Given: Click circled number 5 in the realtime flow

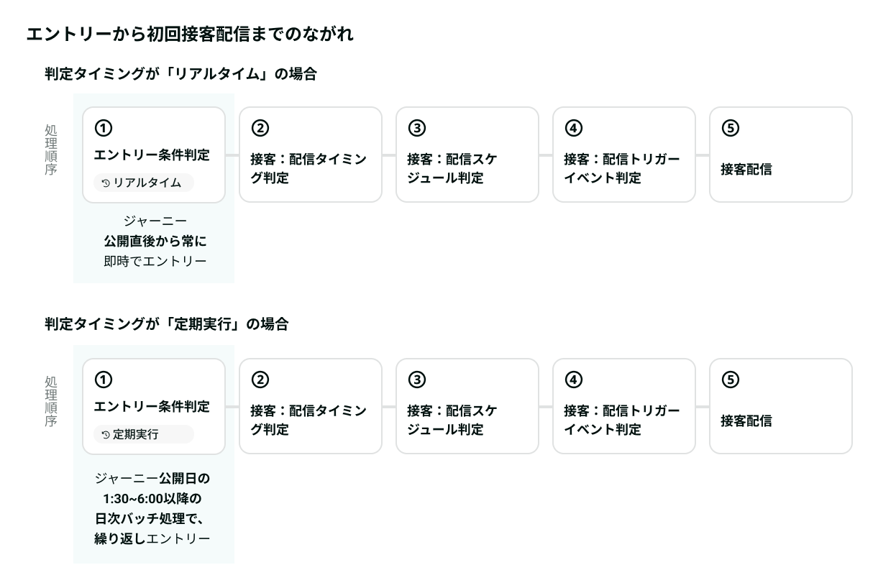Looking at the screenshot, I should pyautogui.click(x=731, y=128).
